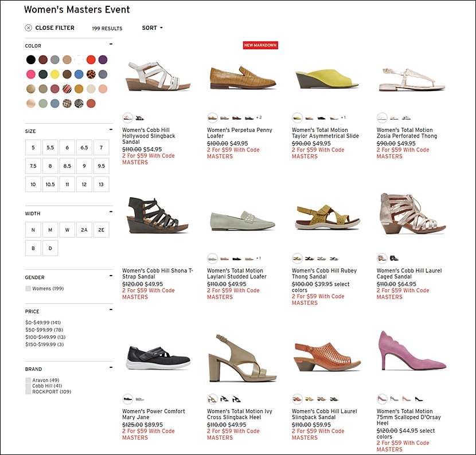The image size is (476, 455).
Task: Open Women's Perpetua Penny Loafer product link
Action: (x=240, y=133)
